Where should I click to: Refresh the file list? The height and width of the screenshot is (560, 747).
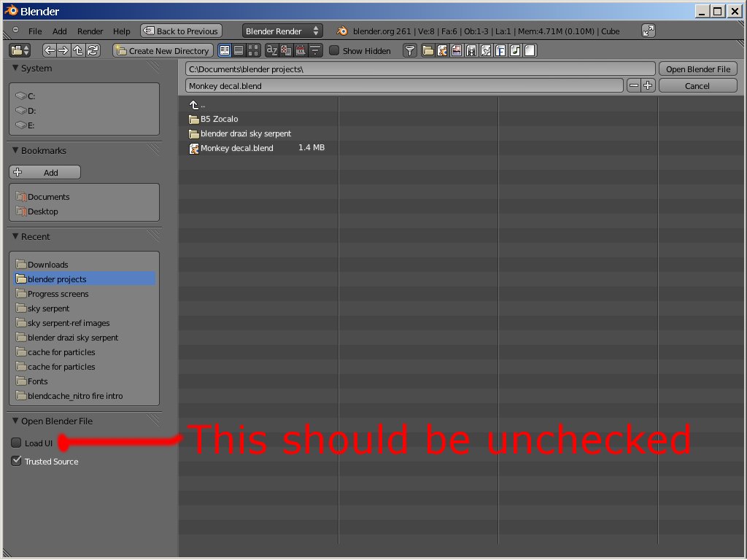93,50
